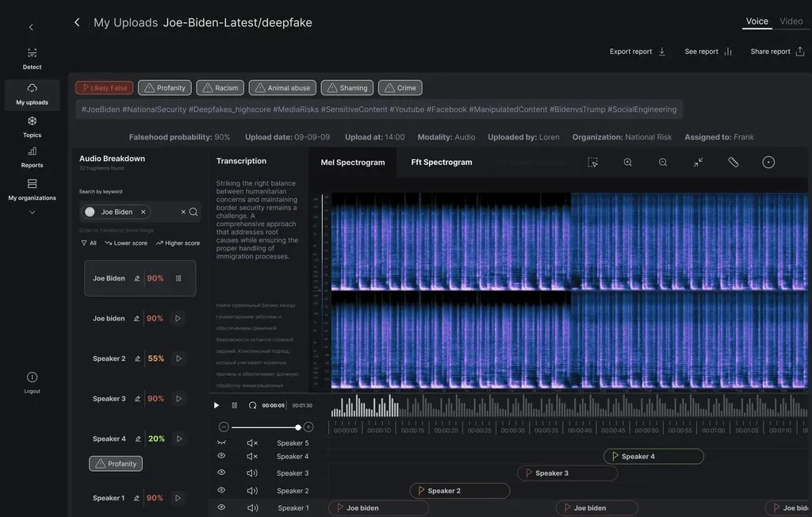Zoom in on the spectrogram
The image size is (812, 517).
(x=628, y=162)
